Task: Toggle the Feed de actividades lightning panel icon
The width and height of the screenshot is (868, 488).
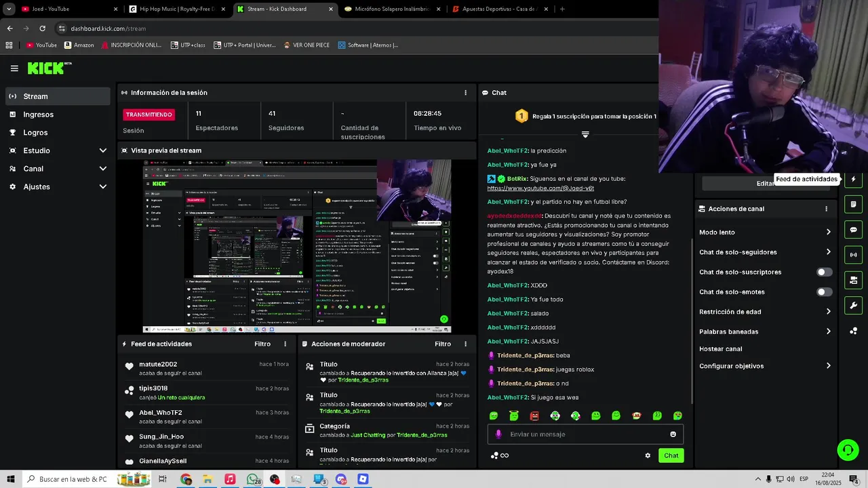Action: pos(853,180)
